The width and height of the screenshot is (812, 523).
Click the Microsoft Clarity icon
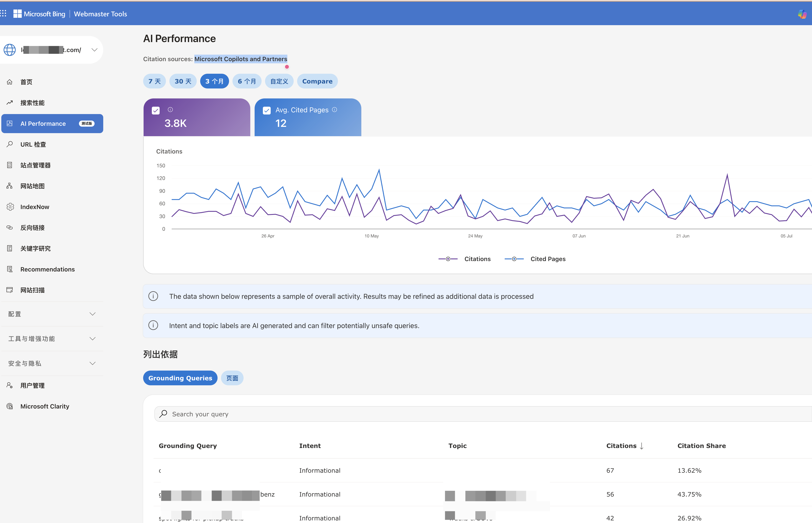pyautogui.click(x=10, y=406)
